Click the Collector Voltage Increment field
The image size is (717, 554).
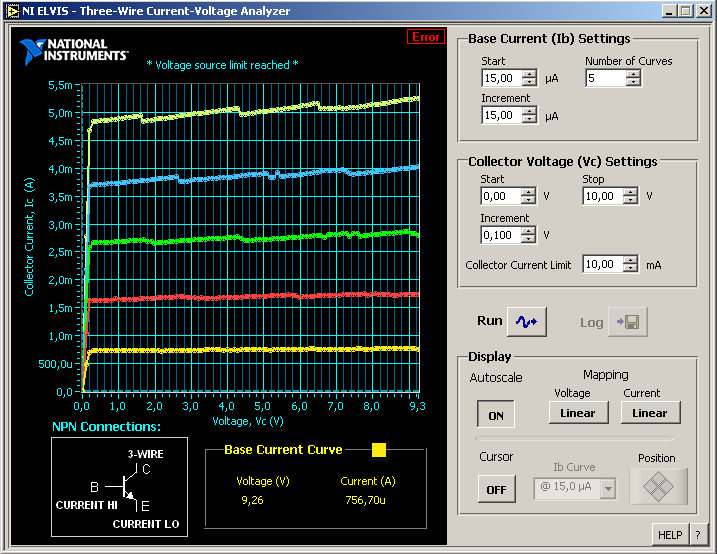coord(500,235)
